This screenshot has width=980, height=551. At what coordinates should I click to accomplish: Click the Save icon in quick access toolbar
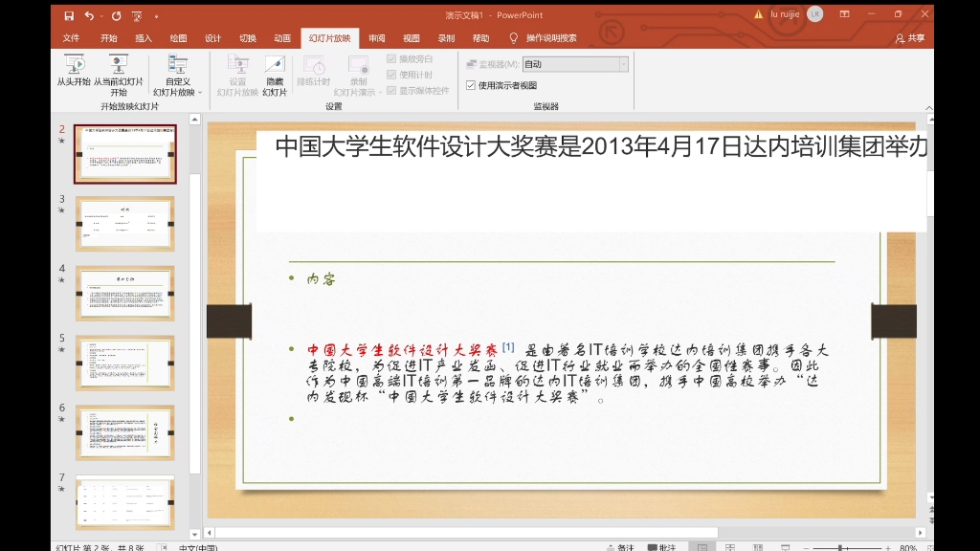(x=69, y=15)
